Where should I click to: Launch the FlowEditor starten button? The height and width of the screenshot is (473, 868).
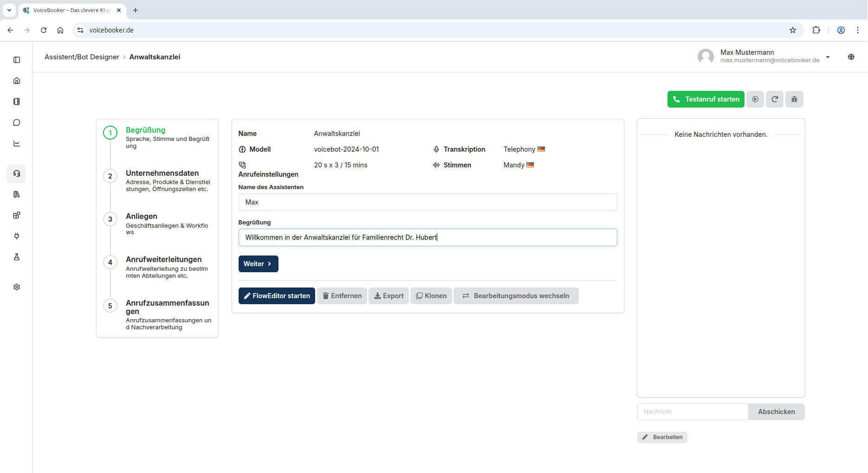coord(276,295)
